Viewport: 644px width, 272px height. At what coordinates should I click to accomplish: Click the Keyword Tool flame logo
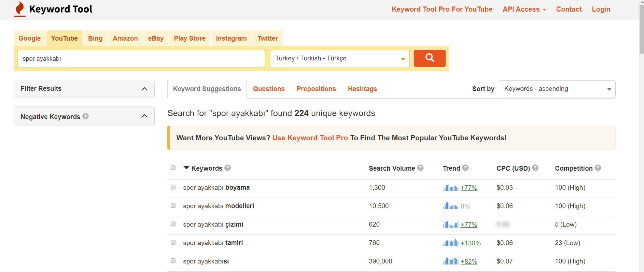(20, 9)
